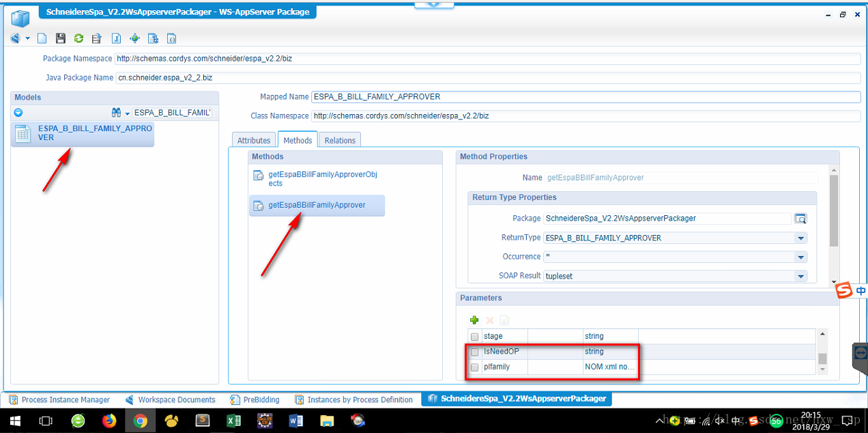Click the Method Properties vertical scrollbar
Screen dimensions: 868x433
[x=834, y=210]
